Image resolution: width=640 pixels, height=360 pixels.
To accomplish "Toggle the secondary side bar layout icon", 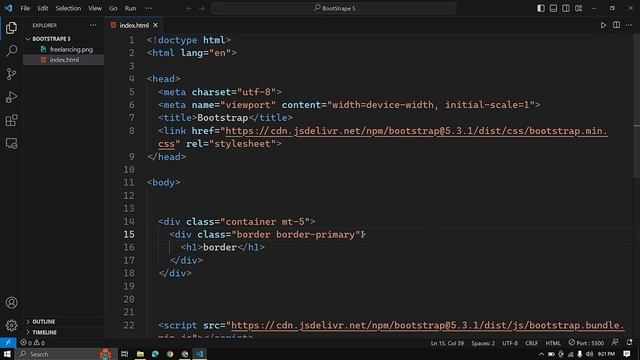I will (566, 8).
